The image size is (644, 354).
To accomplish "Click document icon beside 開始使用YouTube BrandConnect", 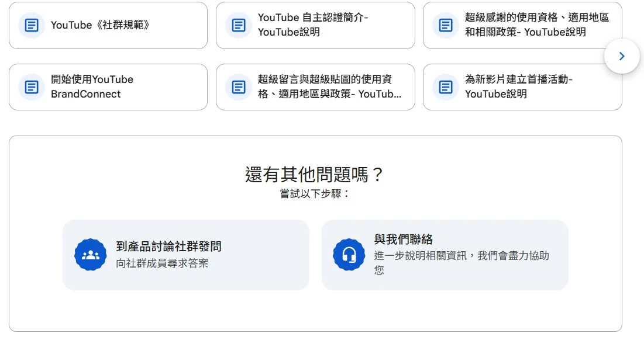I will (x=32, y=87).
